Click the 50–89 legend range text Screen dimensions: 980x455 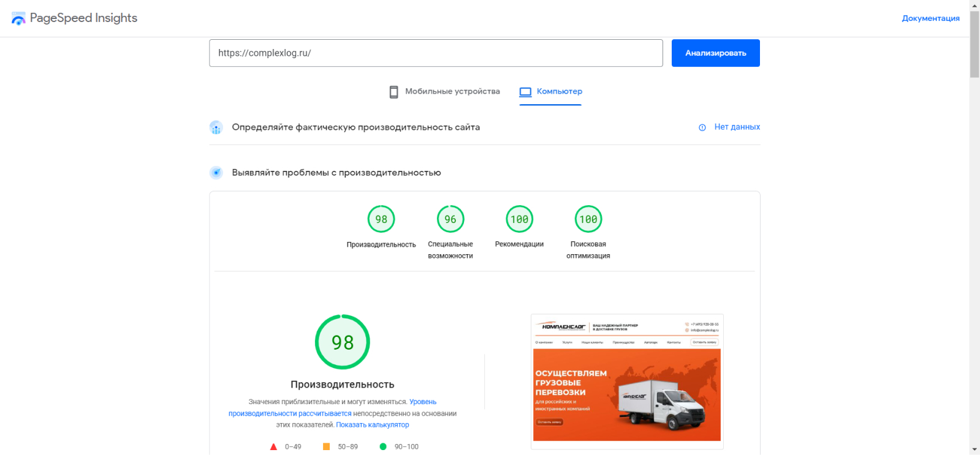coord(348,447)
